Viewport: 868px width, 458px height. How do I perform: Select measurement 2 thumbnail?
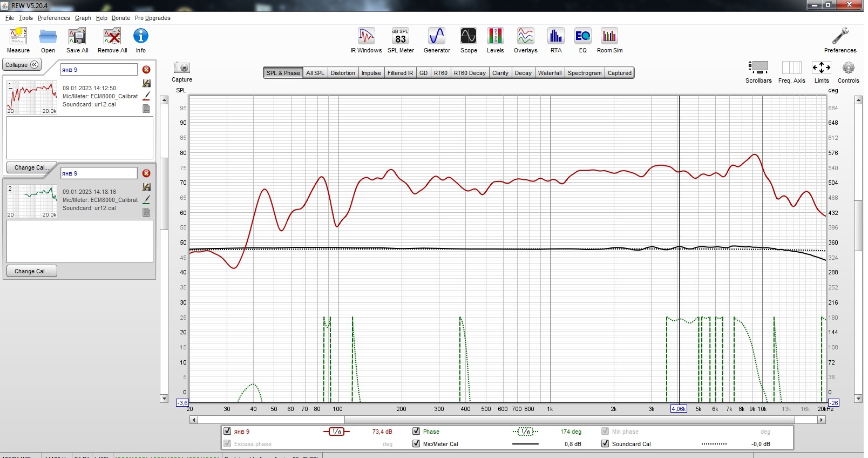[32, 201]
